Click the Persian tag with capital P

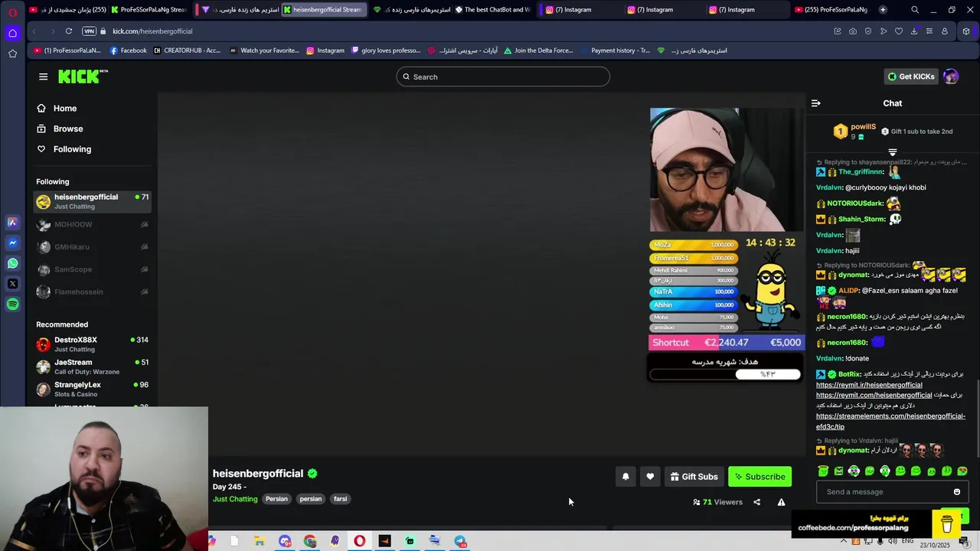276,499
